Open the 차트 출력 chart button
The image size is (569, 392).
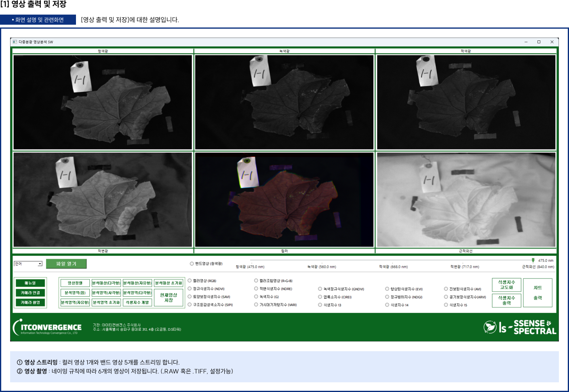[537, 293]
